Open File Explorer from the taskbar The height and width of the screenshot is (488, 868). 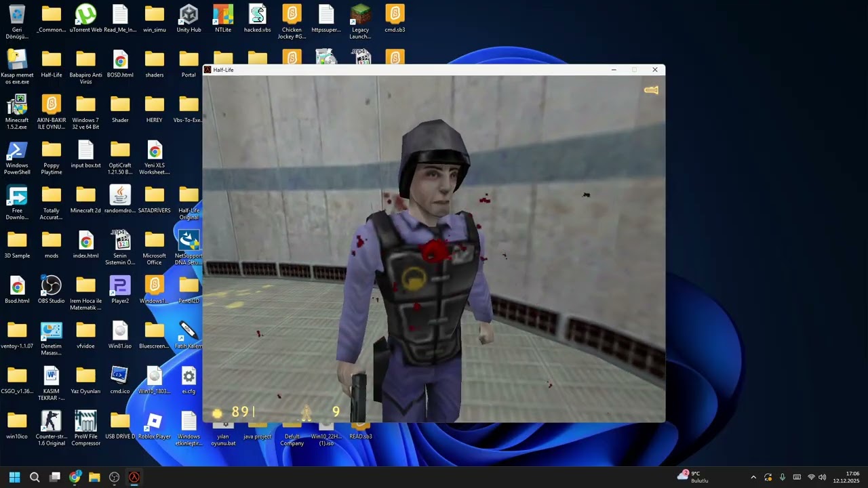[94, 477]
